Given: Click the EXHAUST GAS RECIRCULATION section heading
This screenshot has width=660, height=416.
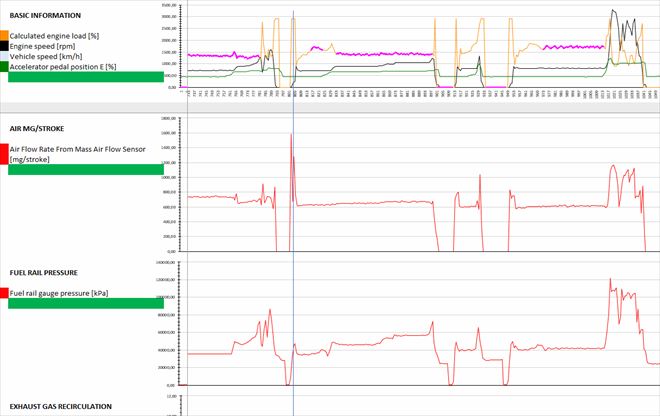Looking at the screenshot, I should pos(60,407).
